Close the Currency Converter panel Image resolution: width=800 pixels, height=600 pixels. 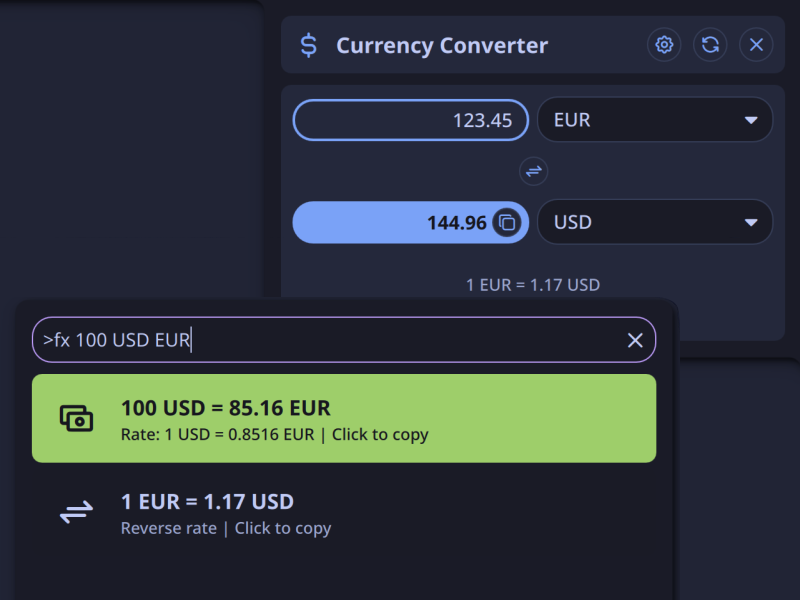(756, 45)
